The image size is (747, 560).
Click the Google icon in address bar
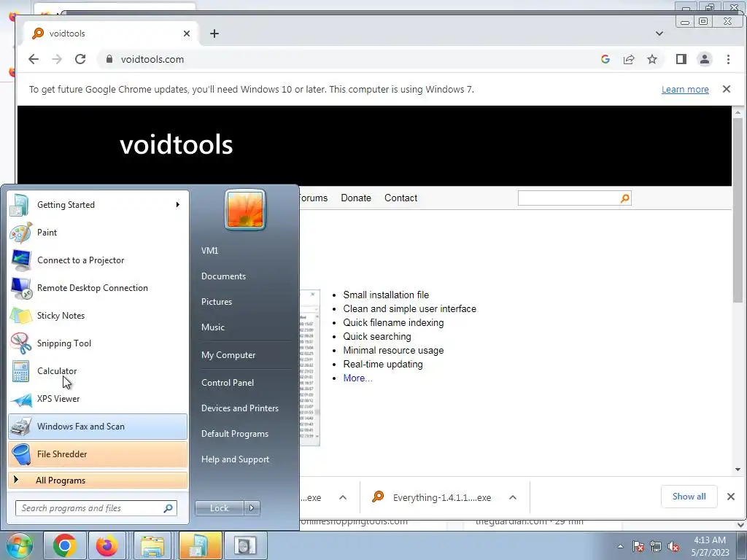pos(605,59)
